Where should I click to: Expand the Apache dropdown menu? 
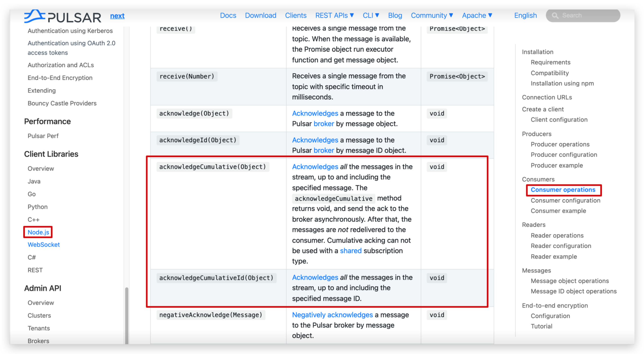tap(477, 15)
